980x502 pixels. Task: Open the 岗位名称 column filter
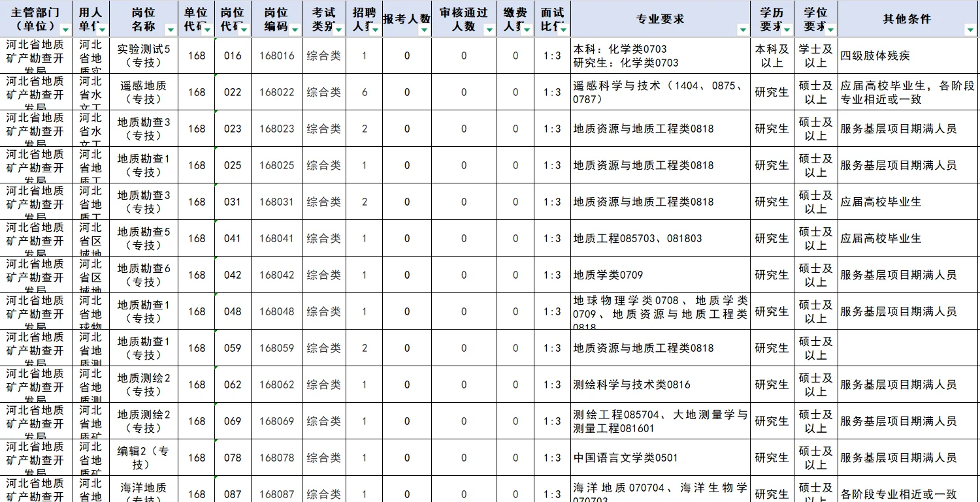[170, 29]
